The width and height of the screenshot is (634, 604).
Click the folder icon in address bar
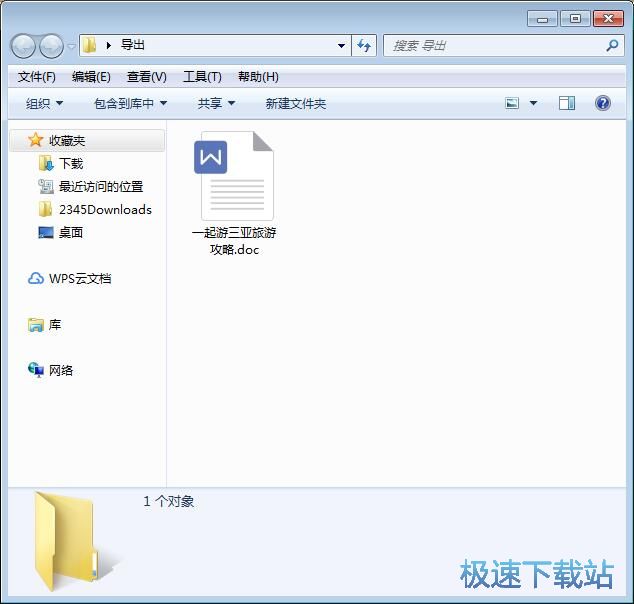pyautogui.click(x=89, y=45)
